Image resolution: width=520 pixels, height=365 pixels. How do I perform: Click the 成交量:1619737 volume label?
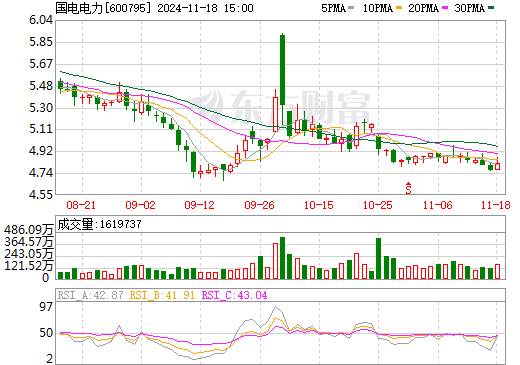click(99, 224)
